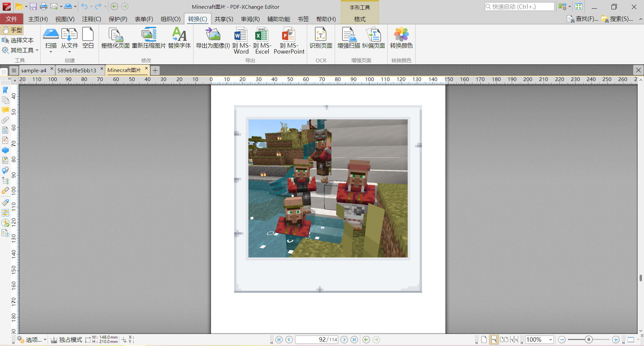This screenshot has height=346, width=644.
Task: Enable the 手型 (hand) tool
Action: coord(12,30)
